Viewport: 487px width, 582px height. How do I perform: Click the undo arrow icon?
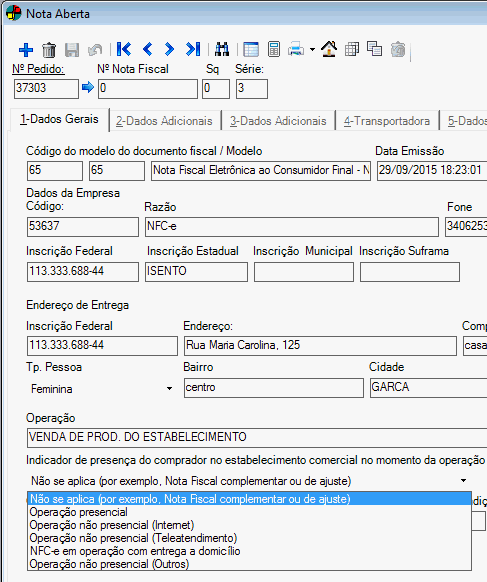click(x=95, y=49)
